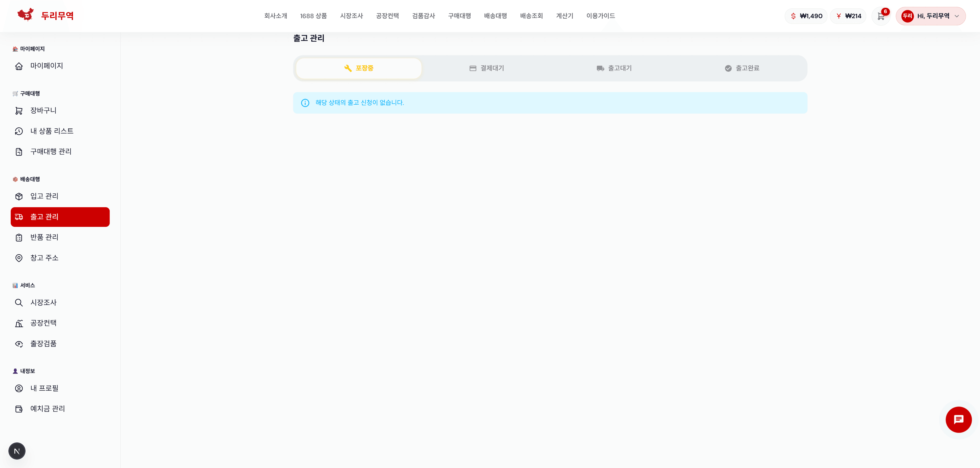Screen dimensions: 980x468
Task: Open 예치금 관리 under 내정보
Action: [47, 409]
